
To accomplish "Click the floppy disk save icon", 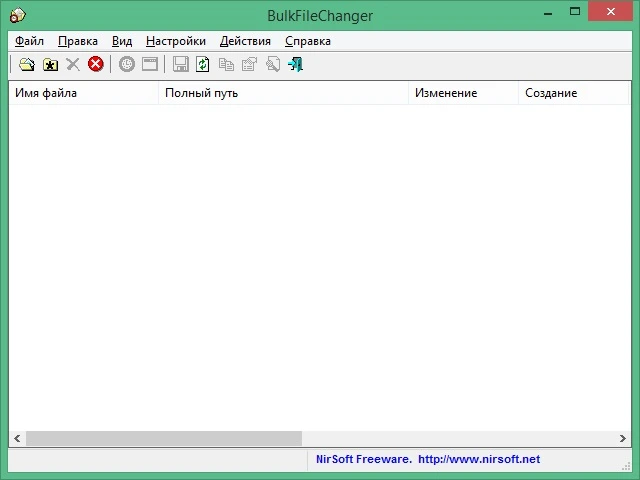I will coord(180,64).
